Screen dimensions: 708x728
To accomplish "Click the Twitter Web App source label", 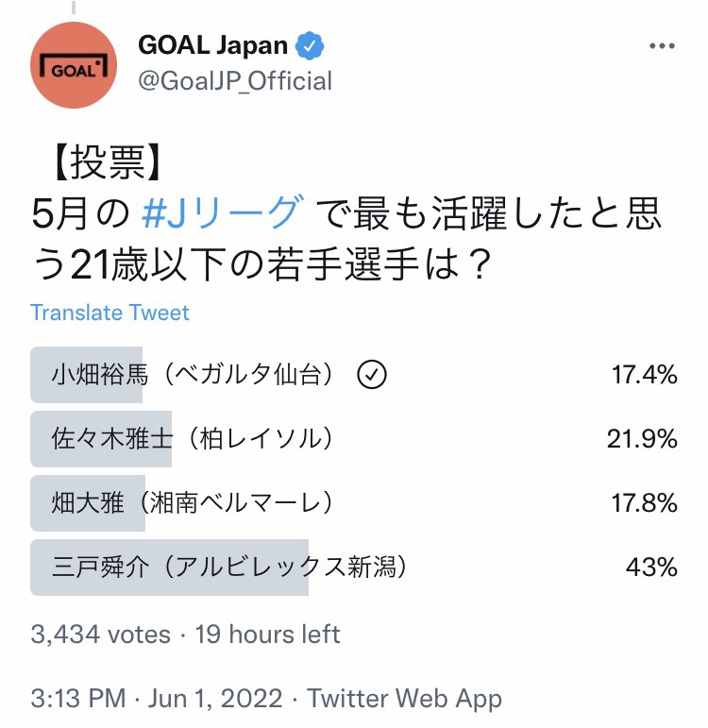I will [x=405, y=699].
